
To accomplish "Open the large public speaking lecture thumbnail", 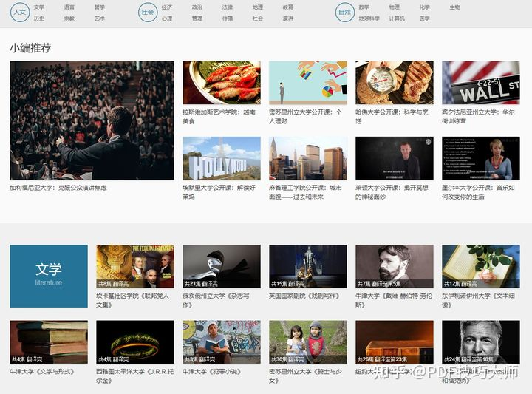I will (92, 120).
